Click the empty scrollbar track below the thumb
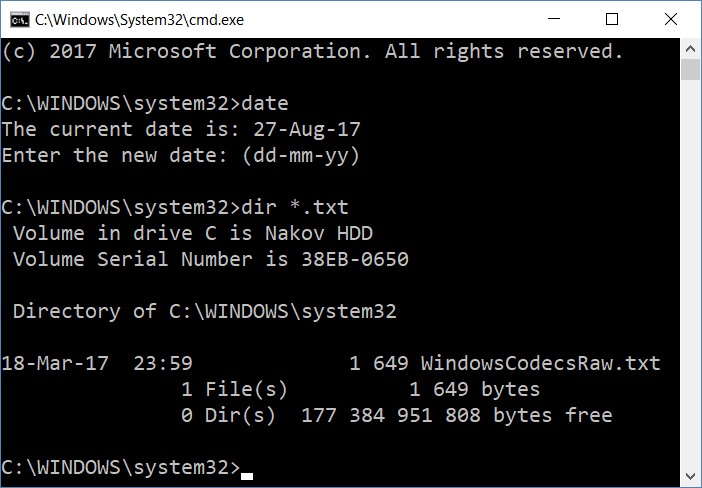 click(690, 273)
